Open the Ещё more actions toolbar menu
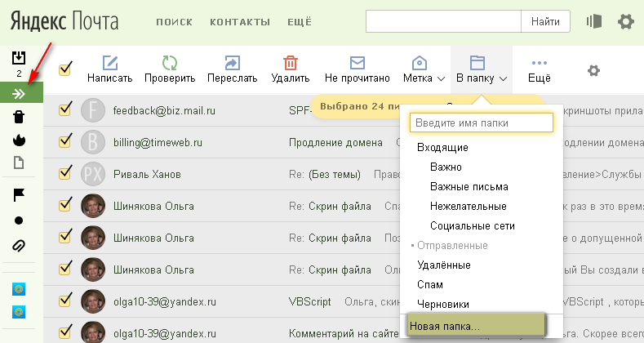This screenshot has height=343, width=644. [540, 70]
